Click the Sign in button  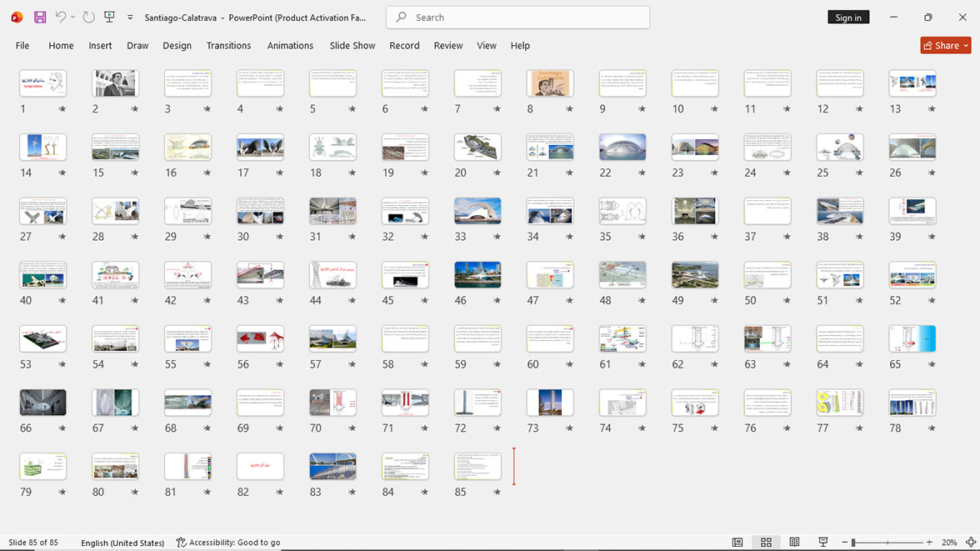pos(848,18)
